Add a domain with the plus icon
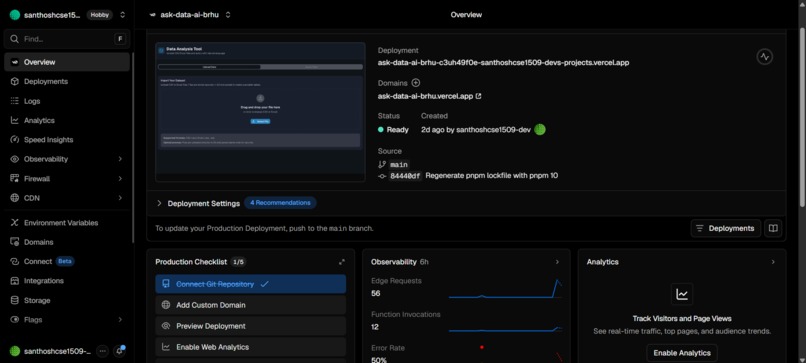This screenshot has width=806, height=363. (416, 83)
